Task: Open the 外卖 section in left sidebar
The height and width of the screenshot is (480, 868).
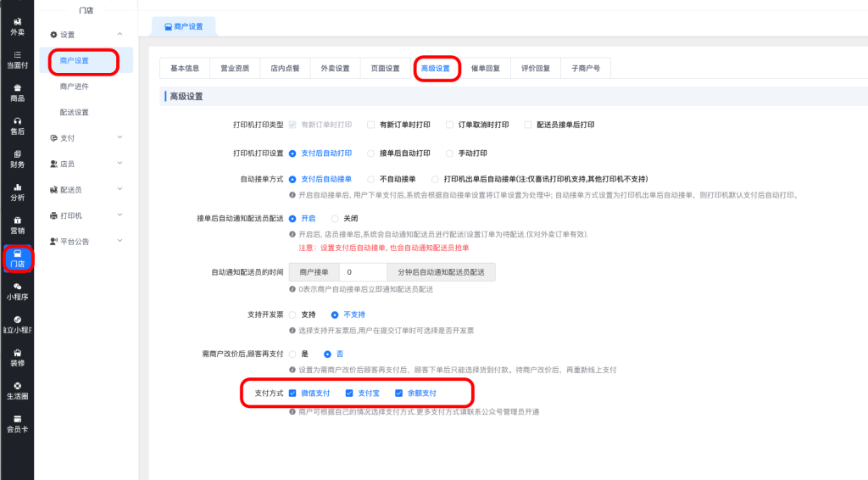Action: click(17, 25)
